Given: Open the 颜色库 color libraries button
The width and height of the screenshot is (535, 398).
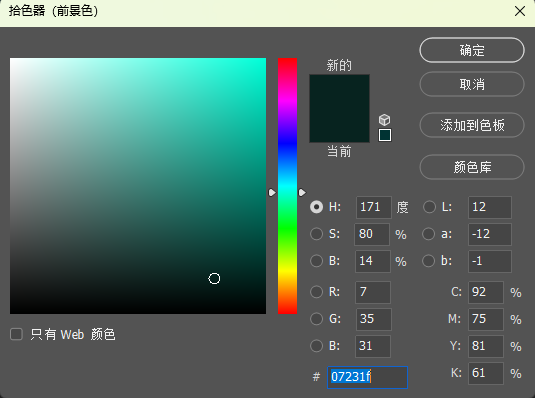Looking at the screenshot, I should [x=472, y=167].
